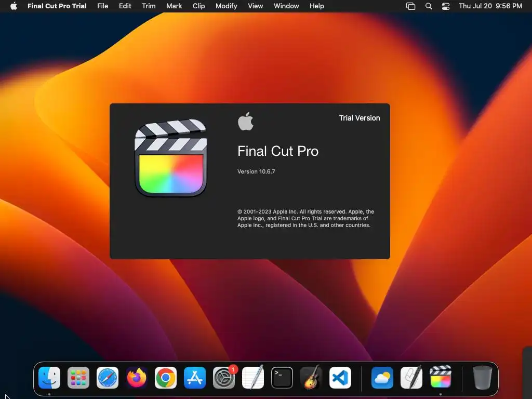Click the Version 10.6.7 text
This screenshot has width=532, height=399.
[256, 171]
